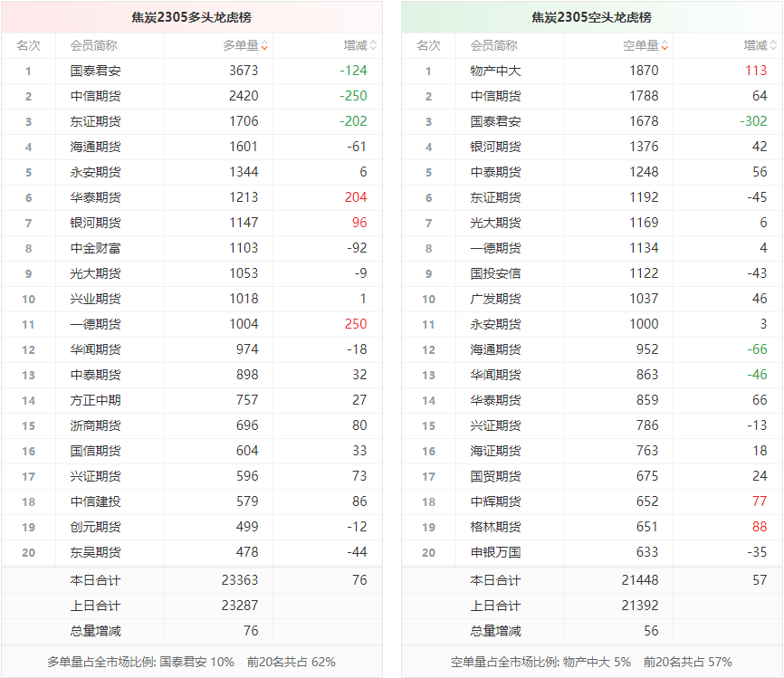Click the sort arrow beside 空单量 header
Viewport: 784px width, 678px height.
(x=664, y=46)
